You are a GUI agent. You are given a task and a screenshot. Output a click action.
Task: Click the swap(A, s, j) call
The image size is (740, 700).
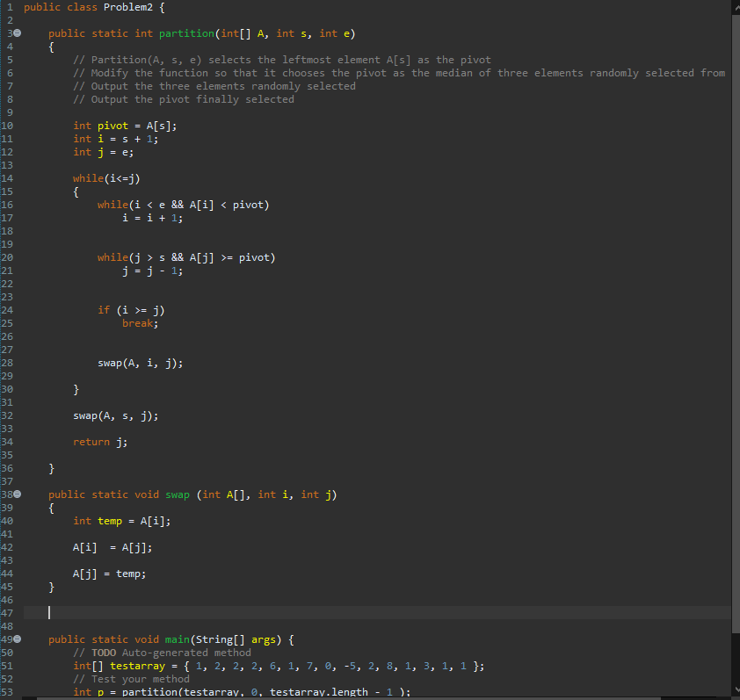pos(115,415)
